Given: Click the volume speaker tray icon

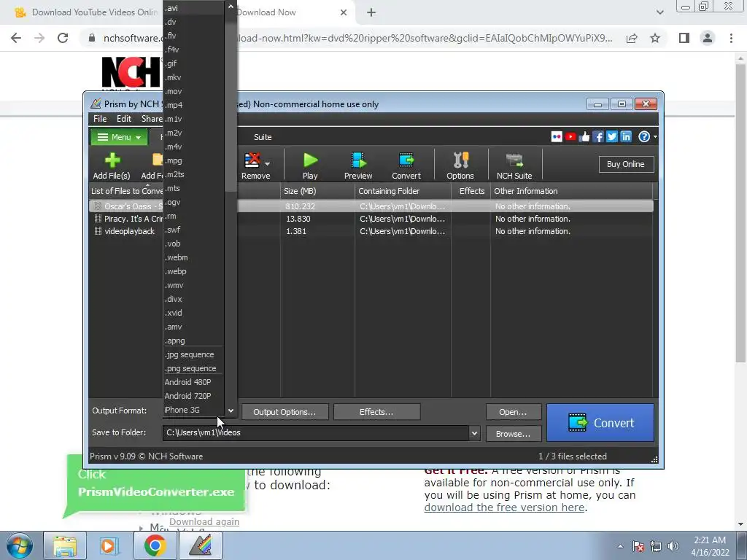Looking at the screenshot, I should (x=673, y=546).
